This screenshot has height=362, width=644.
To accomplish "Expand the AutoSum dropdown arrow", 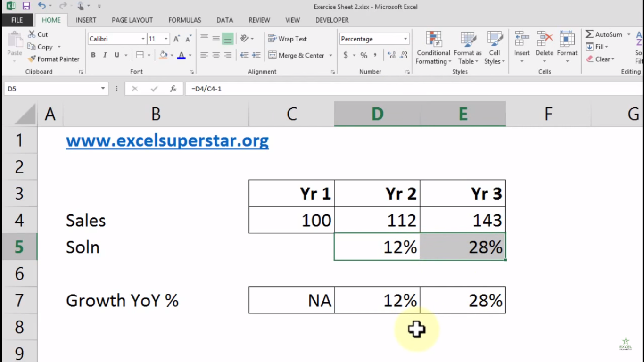I will tap(629, 34).
